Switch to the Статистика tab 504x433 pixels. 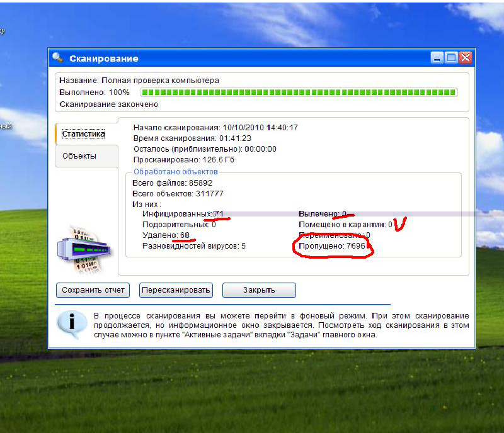[84, 134]
